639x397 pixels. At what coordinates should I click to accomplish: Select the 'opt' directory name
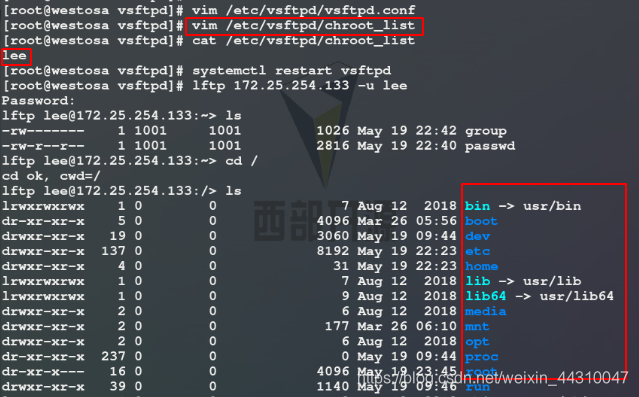[477, 342]
